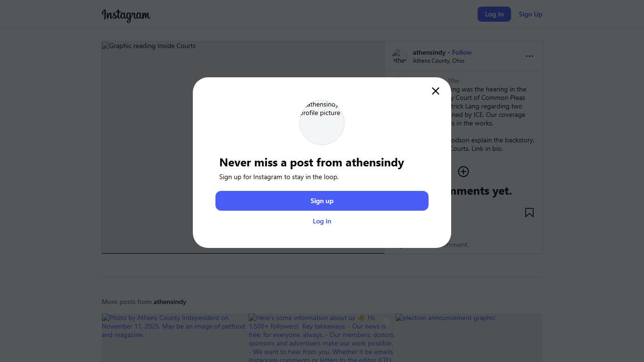
Task: Follow the athensindy account
Action: pos(462,52)
